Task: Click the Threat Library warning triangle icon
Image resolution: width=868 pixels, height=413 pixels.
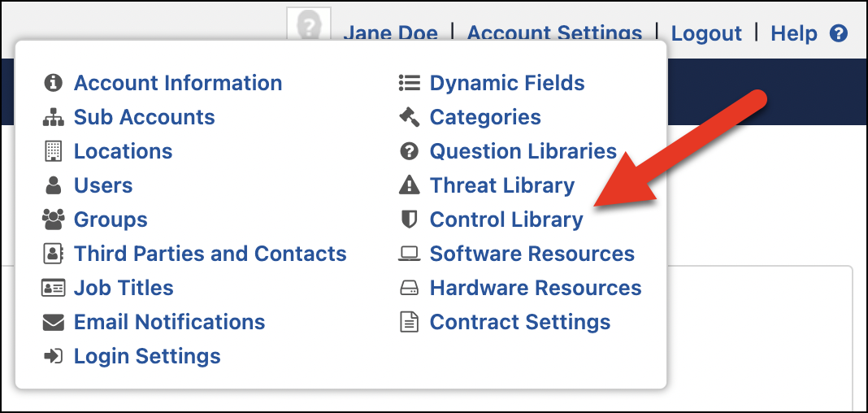Action: 409,185
